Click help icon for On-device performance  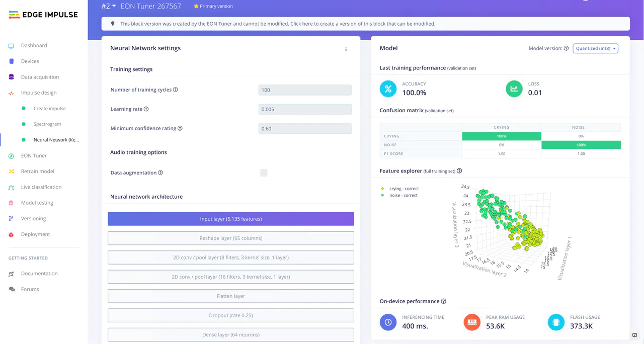443,301
